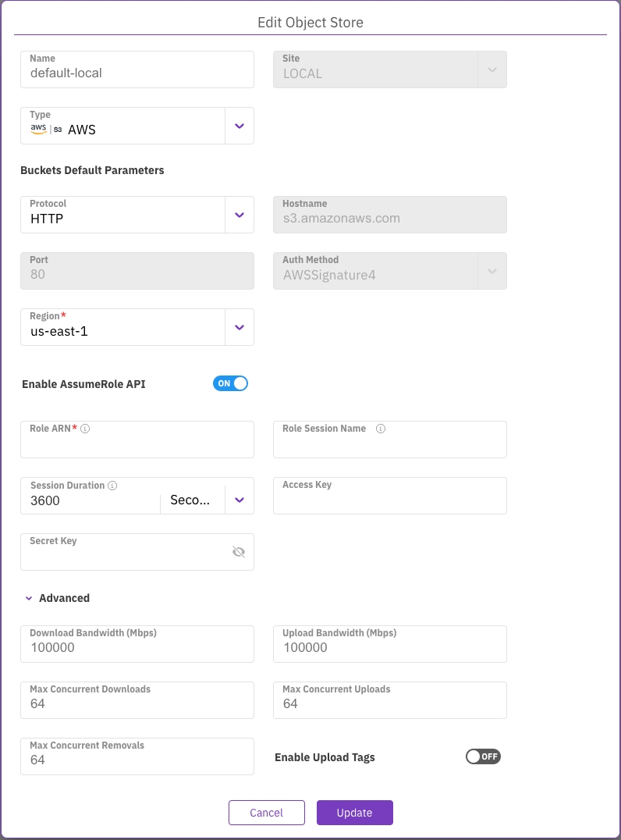Click the Download Bandwidth field
This screenshot has height=840, width=621.
pos(137,647)
